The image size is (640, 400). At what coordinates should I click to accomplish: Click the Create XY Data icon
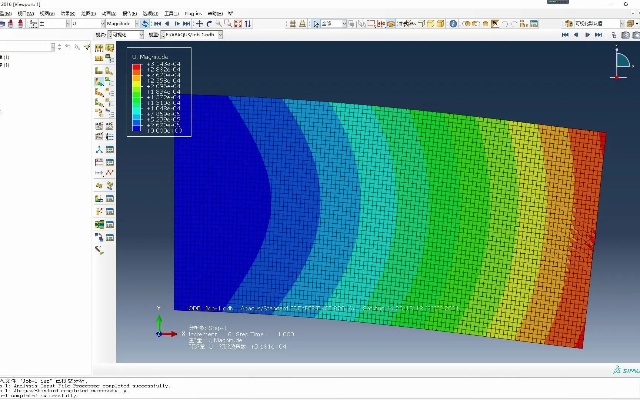coord(99,162)
